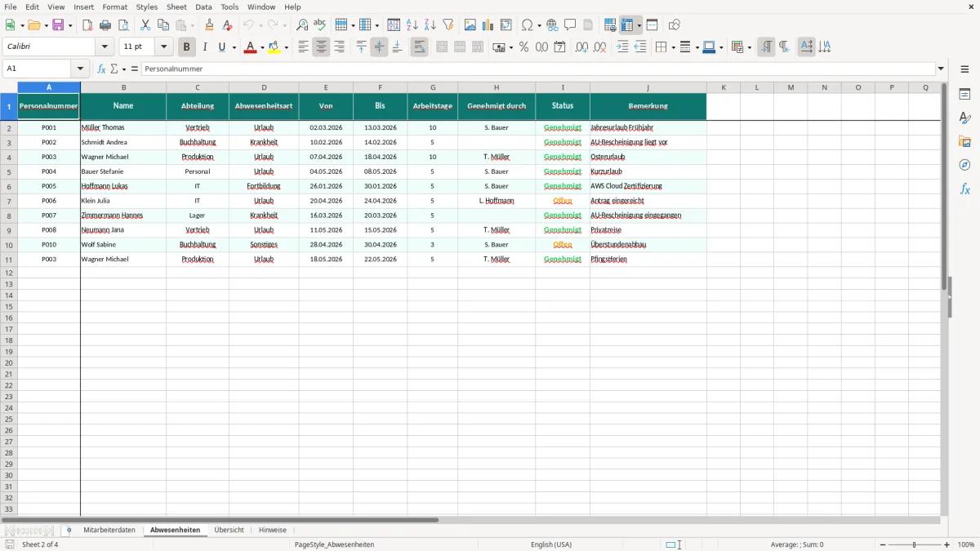Switch to the Übersicht sheet tab
980x551 pixels.
(x=229, y=531)
